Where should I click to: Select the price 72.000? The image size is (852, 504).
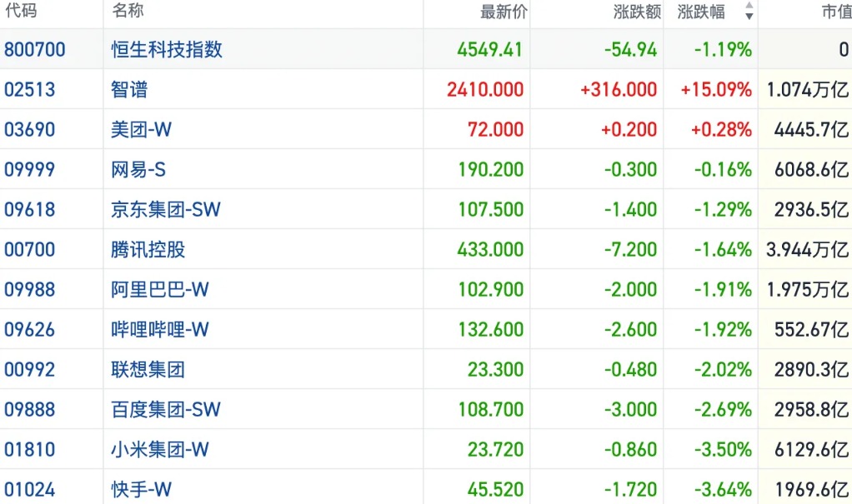pyautogui.click(x=495, y=130)
